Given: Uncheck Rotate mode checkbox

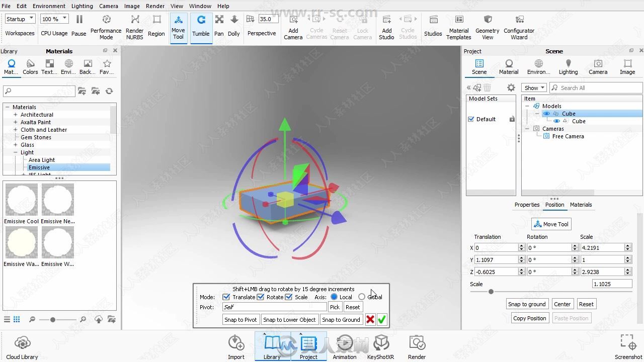Looking at the screenshot, I should coord(261,297).
